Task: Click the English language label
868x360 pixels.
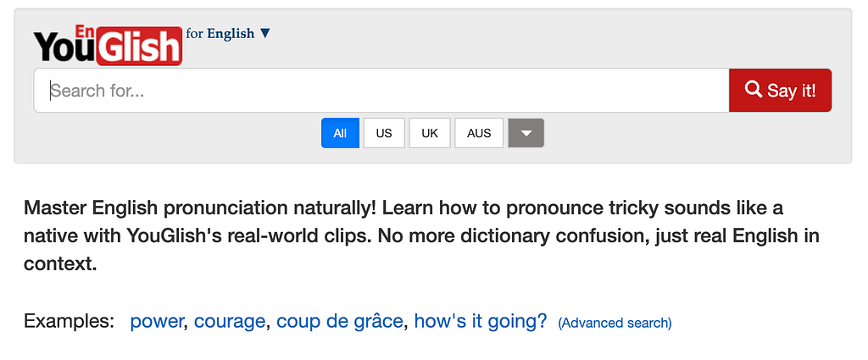Action: point(231,34)
